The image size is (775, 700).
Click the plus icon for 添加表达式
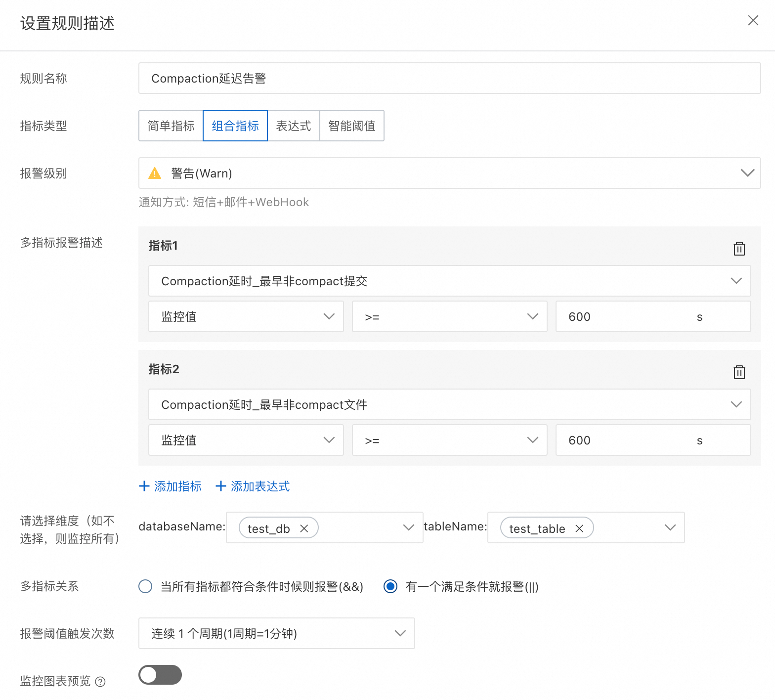(221, 486)
